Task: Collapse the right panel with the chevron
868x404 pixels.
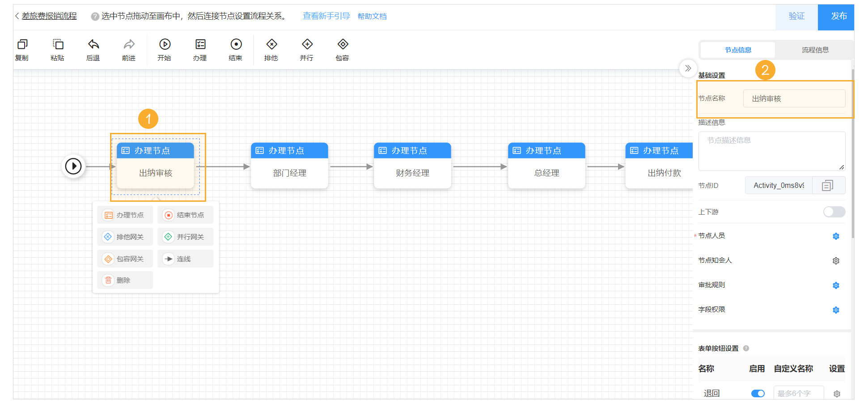Action: 688,68
